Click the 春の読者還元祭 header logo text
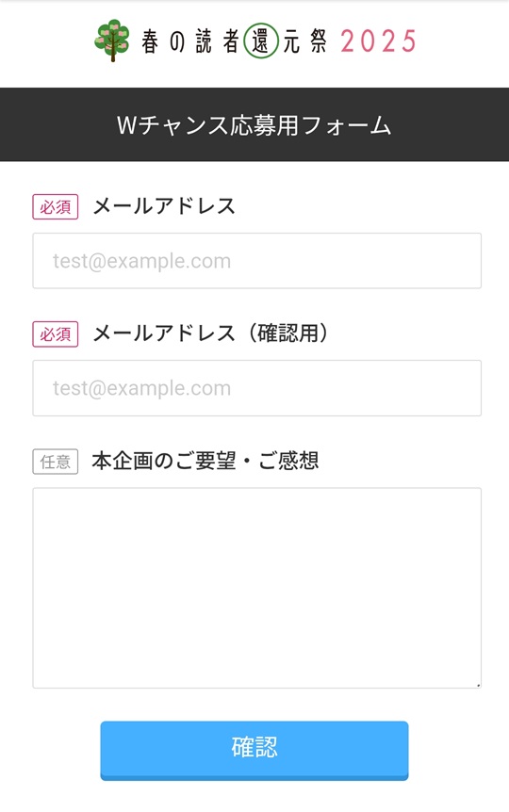 234,41
